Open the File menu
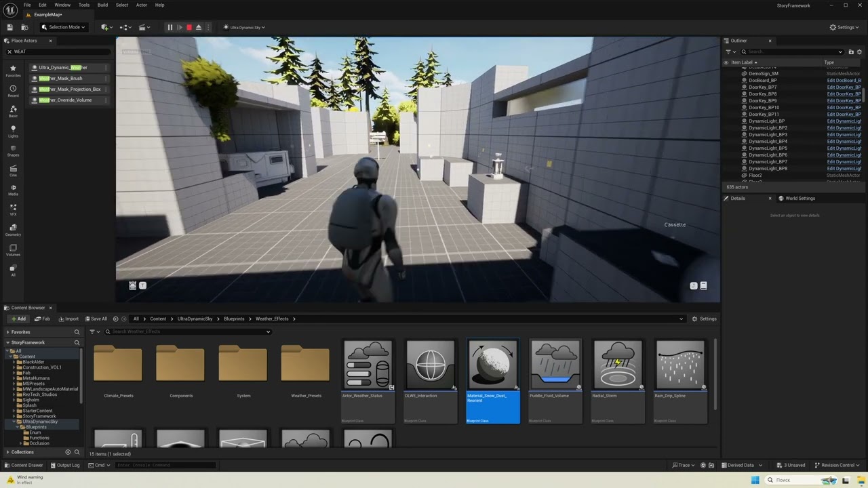The image size is (868, 488). click(27, 5)
